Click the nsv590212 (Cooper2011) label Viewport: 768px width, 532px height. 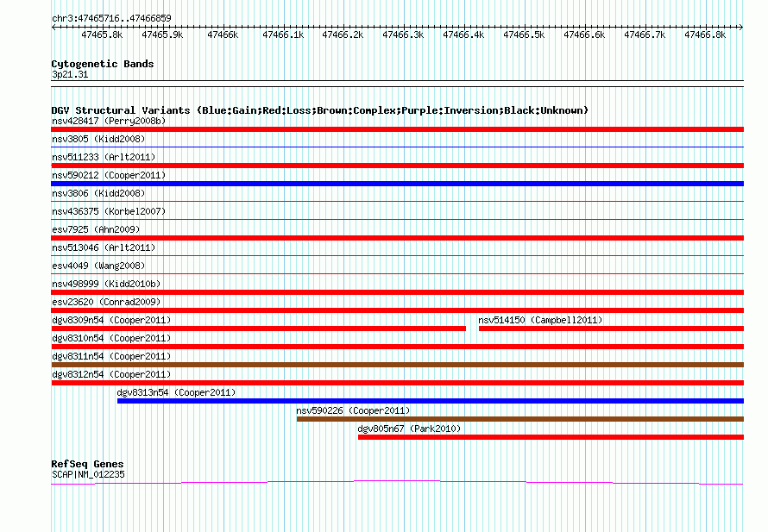109,175
